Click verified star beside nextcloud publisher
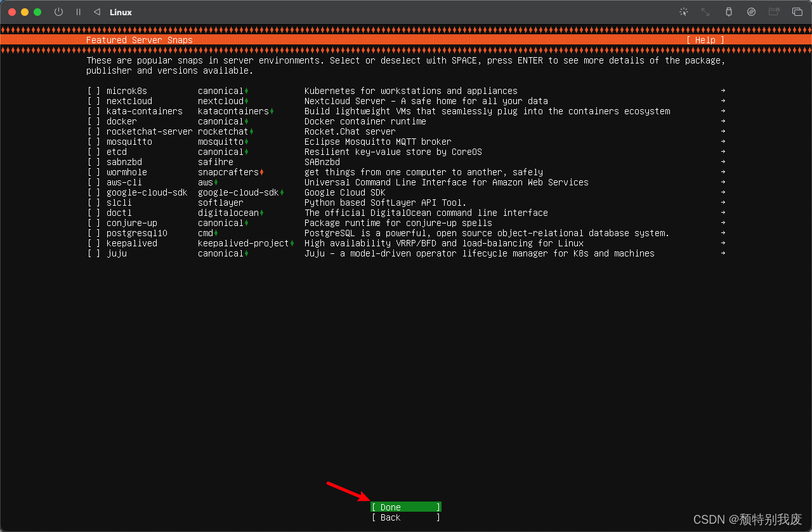 [246, 101]
